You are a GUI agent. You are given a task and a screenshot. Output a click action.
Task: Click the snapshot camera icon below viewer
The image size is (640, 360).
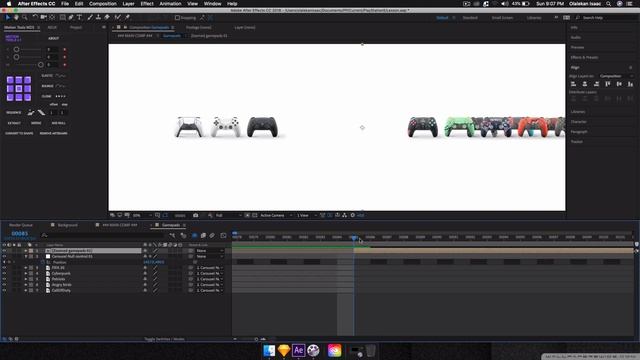tap(196, 215)
